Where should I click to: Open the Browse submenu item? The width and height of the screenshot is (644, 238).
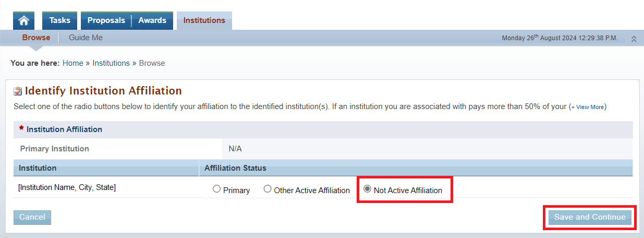(37, 38)
